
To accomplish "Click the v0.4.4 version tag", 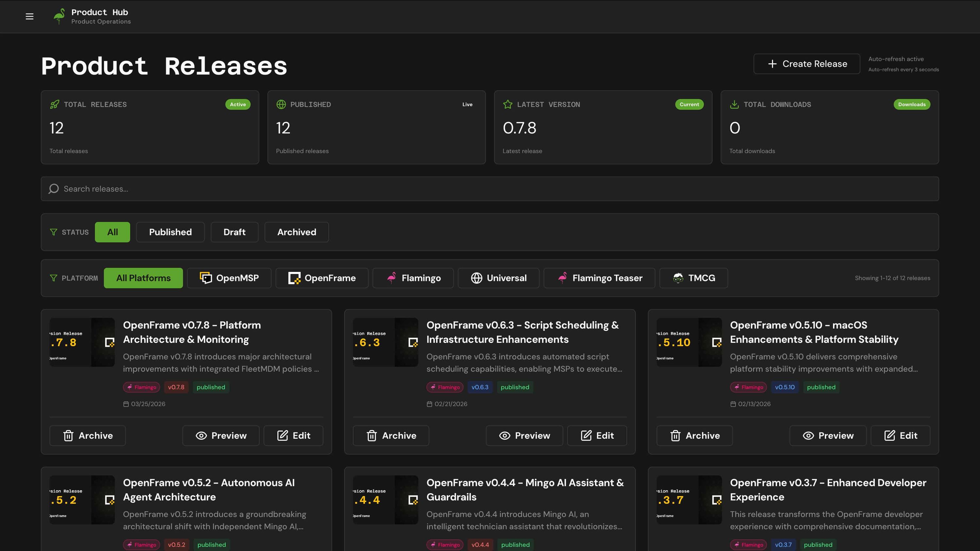I will point(480,545).
